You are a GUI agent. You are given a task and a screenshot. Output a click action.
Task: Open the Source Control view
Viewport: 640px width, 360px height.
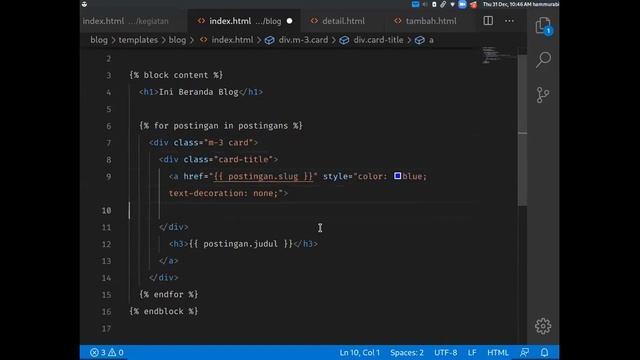[x=543, y=95]
